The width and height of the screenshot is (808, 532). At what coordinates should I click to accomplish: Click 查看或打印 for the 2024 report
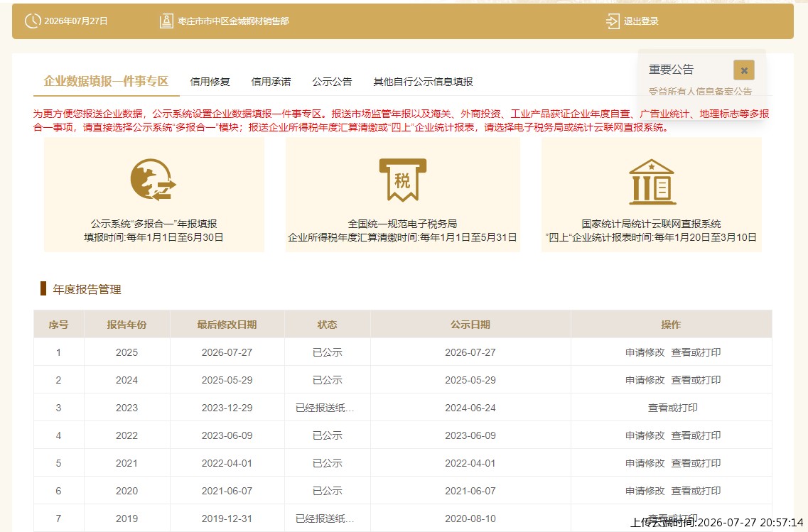[x=696, y=380]
